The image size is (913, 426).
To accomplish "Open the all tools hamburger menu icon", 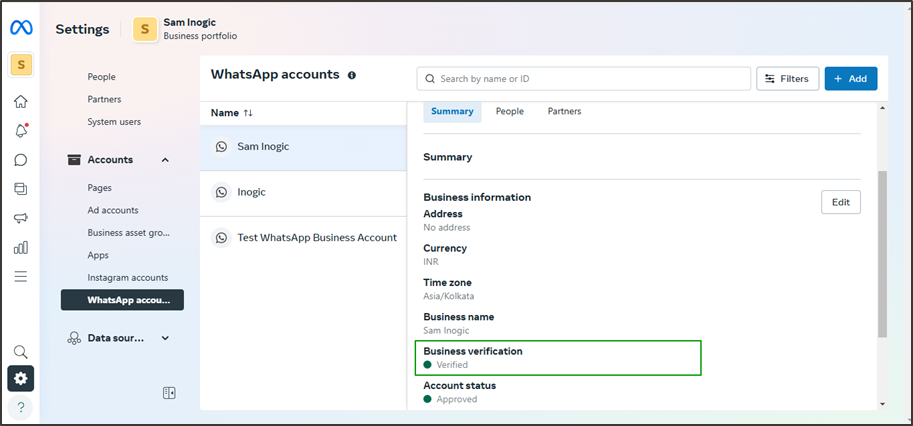I will point(21,276).
